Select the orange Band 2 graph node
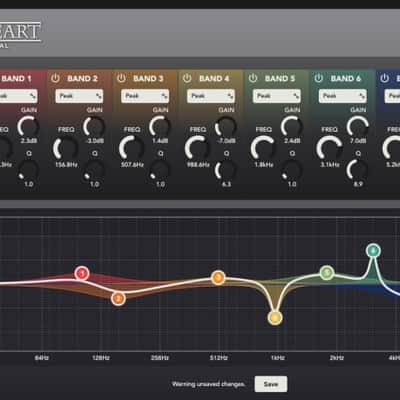This screenshot has width=400, height=400. click(x=118, y=298)
